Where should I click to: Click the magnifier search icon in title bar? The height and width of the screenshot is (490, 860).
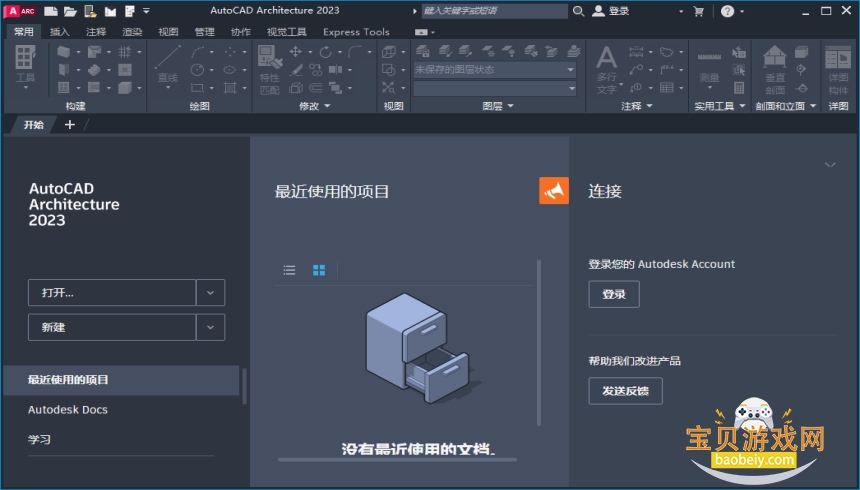pyautogui.click(x=578, y=11)
